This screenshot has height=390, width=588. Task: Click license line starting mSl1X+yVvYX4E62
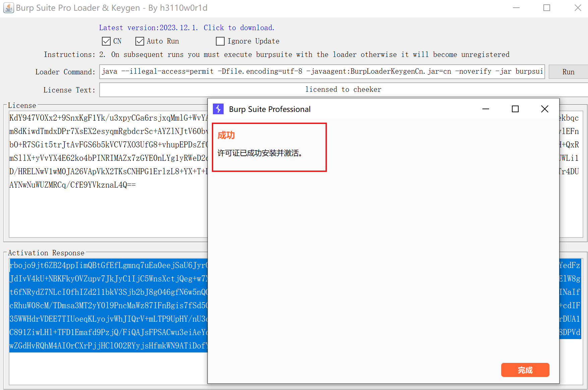click(109, 158)
